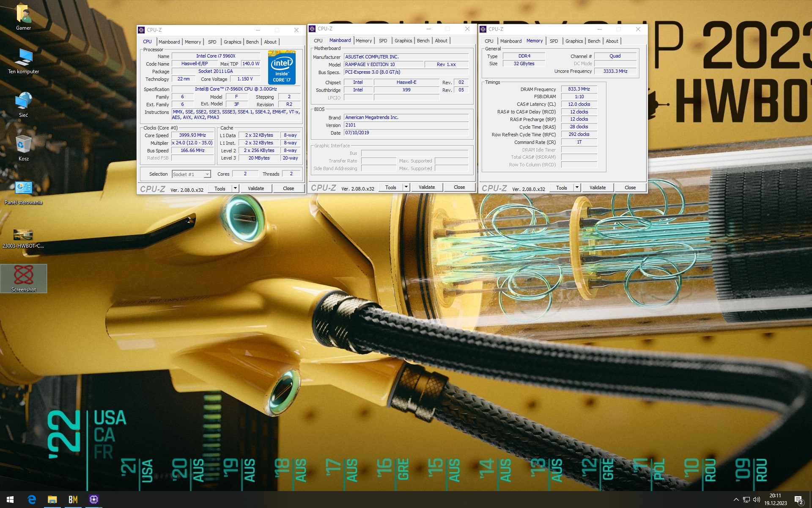Click Validate in middle CPU-Z window
Screen dimensions: 812x508
pos(427,188)
